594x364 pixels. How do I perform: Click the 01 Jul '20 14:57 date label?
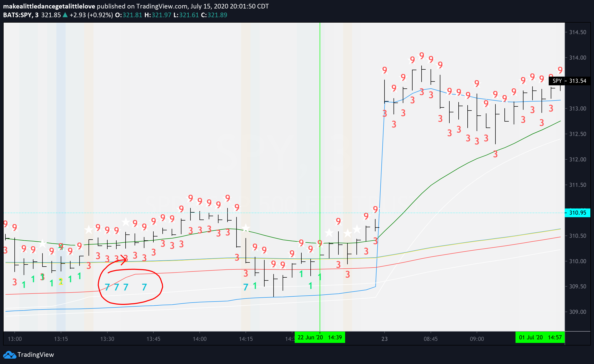pos(540,337)
